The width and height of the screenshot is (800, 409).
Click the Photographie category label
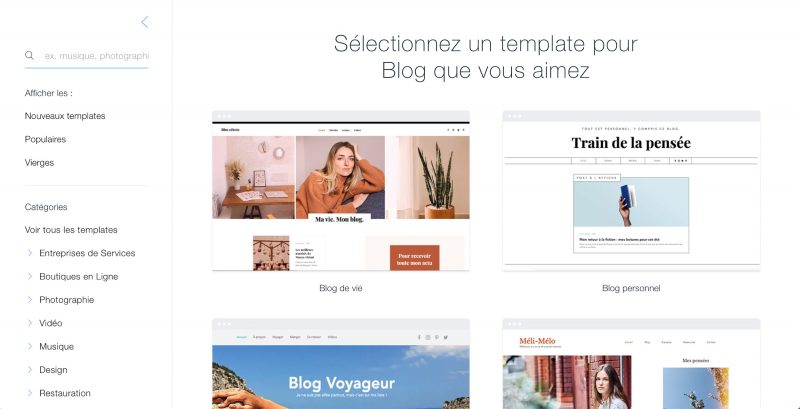[67, 300]
